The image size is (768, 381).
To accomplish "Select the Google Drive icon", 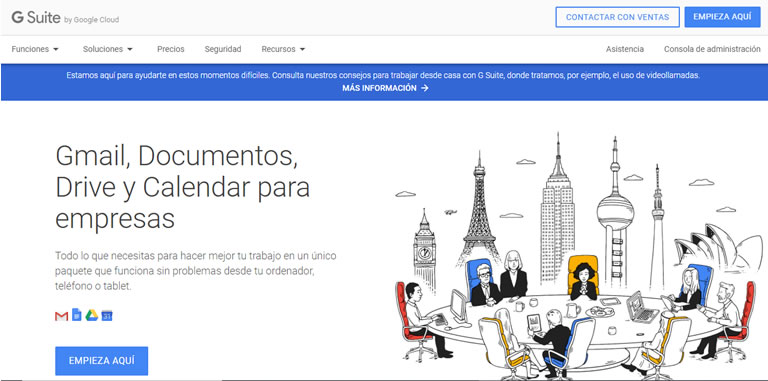I will tap(92, 316).
